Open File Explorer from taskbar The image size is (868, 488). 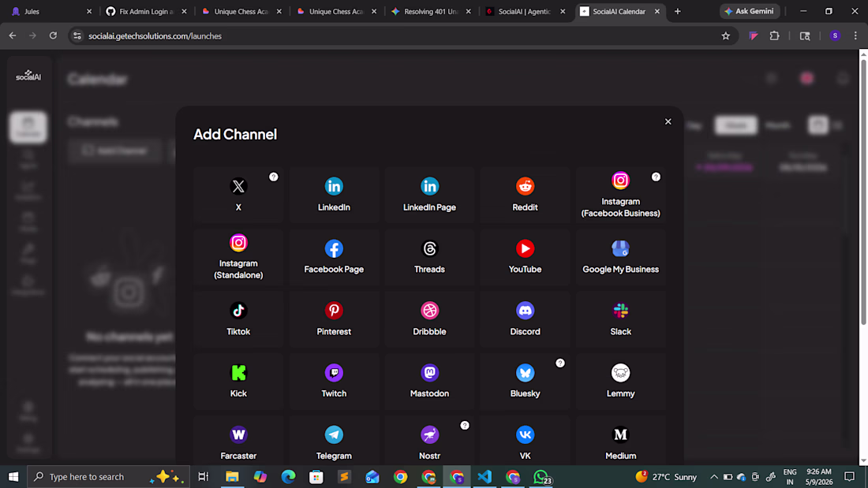232,476
